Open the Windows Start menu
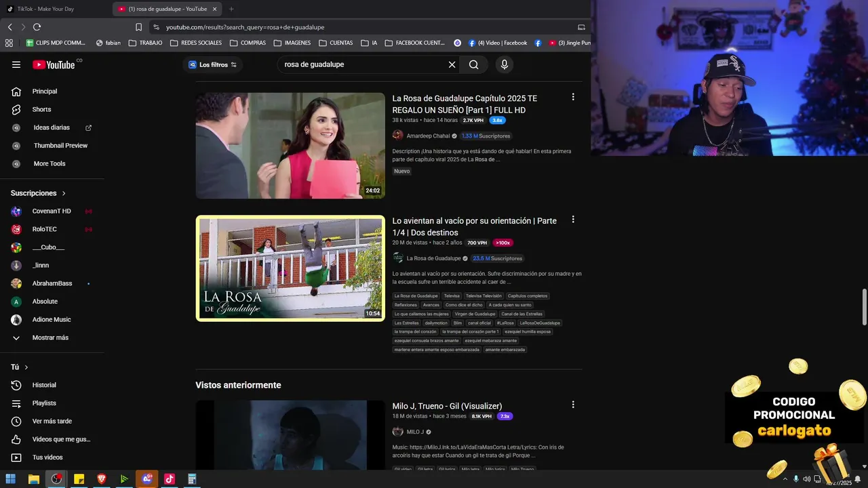This screenshot has width=868, height=488. tap(11, 479)
